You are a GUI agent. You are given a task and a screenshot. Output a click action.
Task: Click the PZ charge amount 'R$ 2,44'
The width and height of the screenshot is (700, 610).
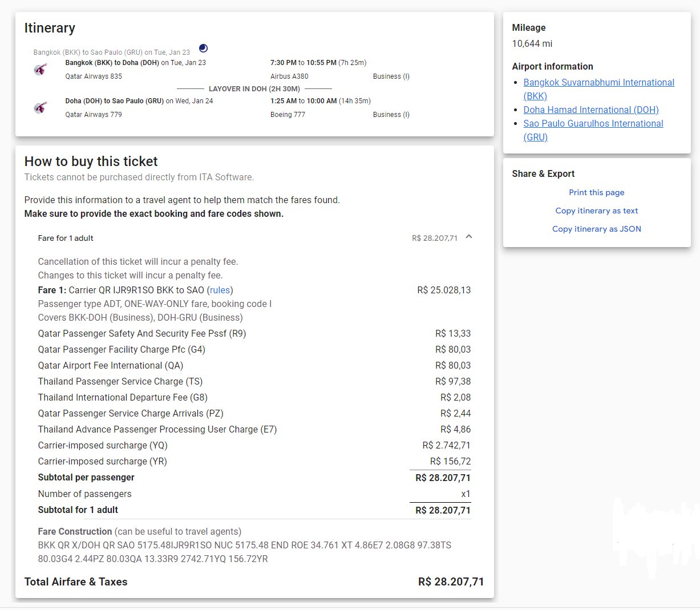click(x=456, y=413)
